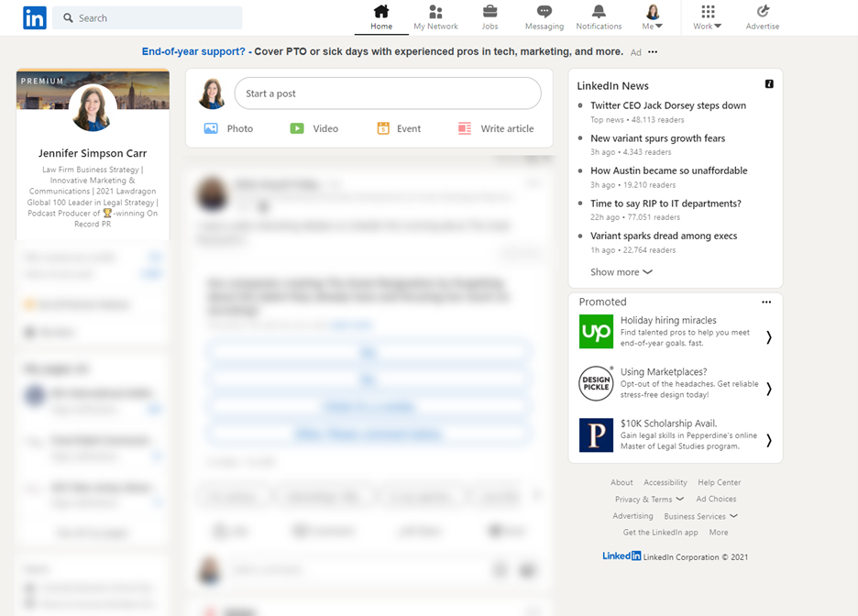Image resolution: width=858 pixels, height=616 pixels.
Task: Go to the Jobs tab
Action: [x=489, y=17]
